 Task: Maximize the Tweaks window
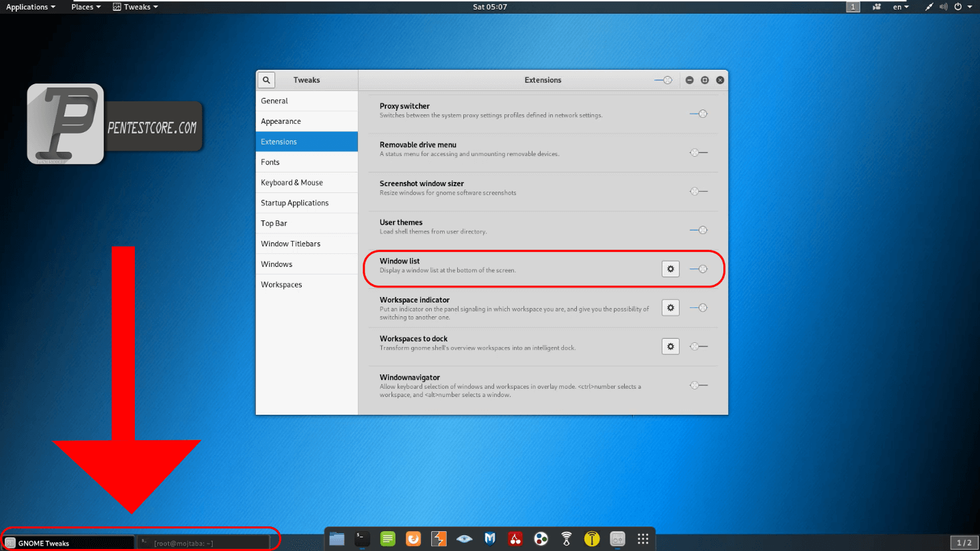pos(705,80)
